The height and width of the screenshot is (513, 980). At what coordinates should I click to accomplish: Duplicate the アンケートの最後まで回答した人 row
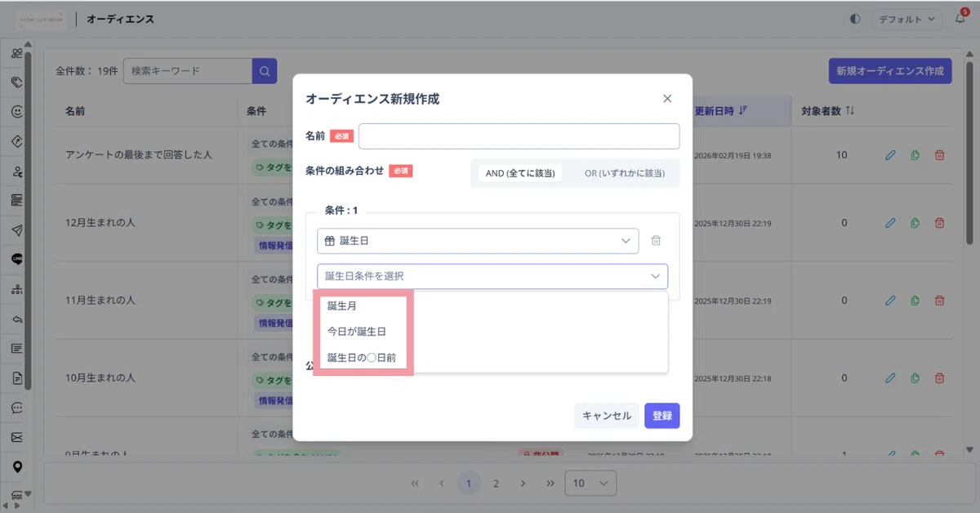tap(915, 155)
